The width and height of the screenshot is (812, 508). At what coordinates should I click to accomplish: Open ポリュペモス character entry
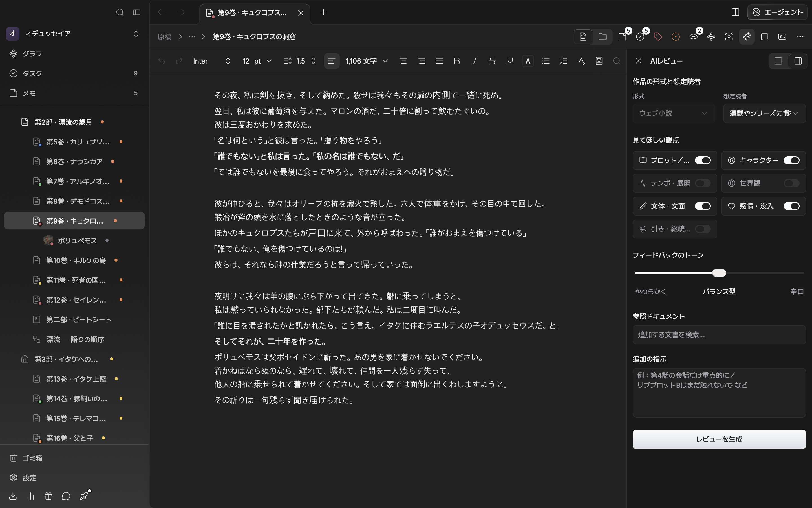point(74,240)
